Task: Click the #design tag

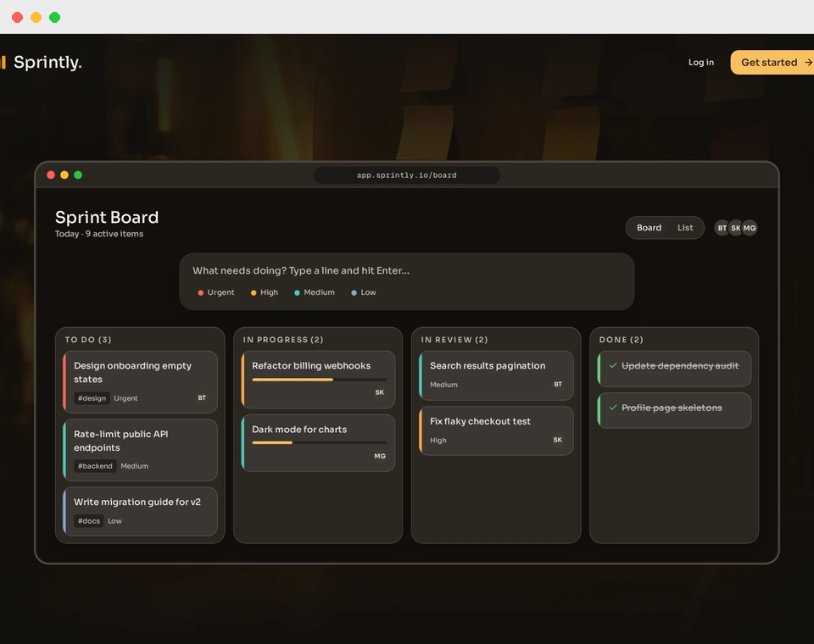Action: (92, 398)
